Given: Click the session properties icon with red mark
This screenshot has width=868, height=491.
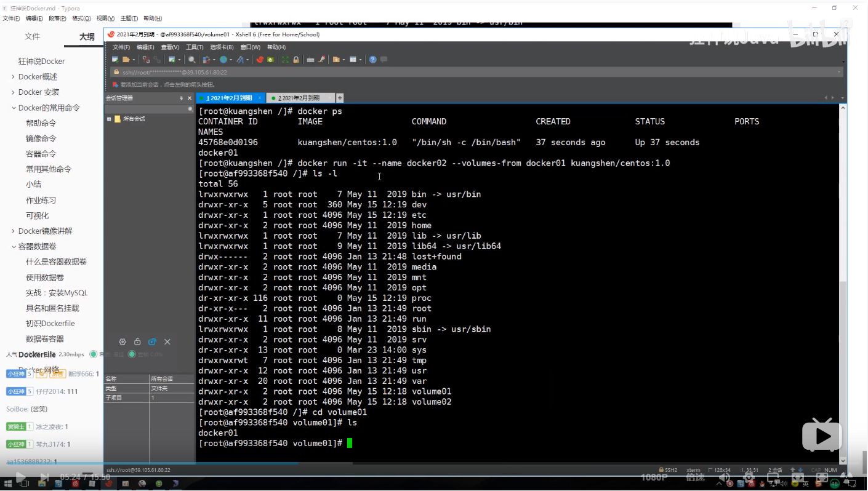Looking at the screenshot, I should tap(206, 60).
